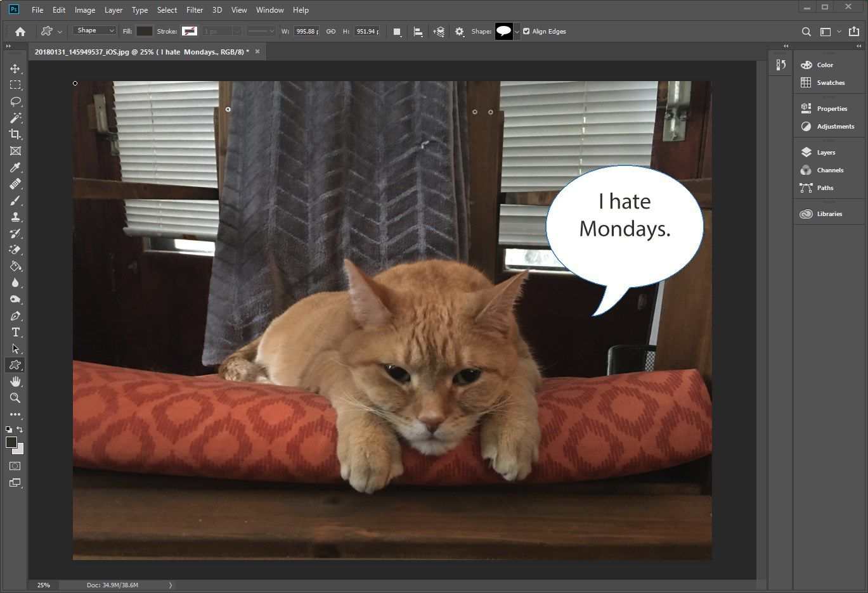
Task: Open the tool preset picker arrow
Action: [60, 32]
